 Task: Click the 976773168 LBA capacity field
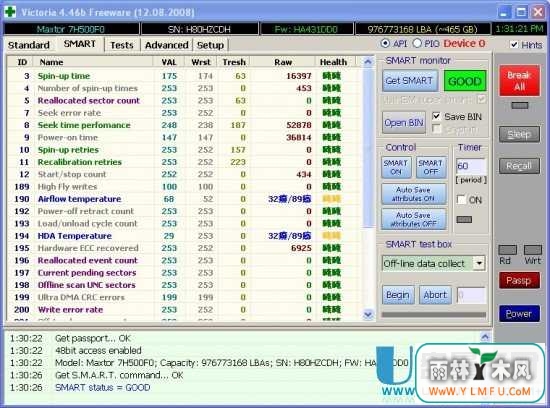(423, 29)
